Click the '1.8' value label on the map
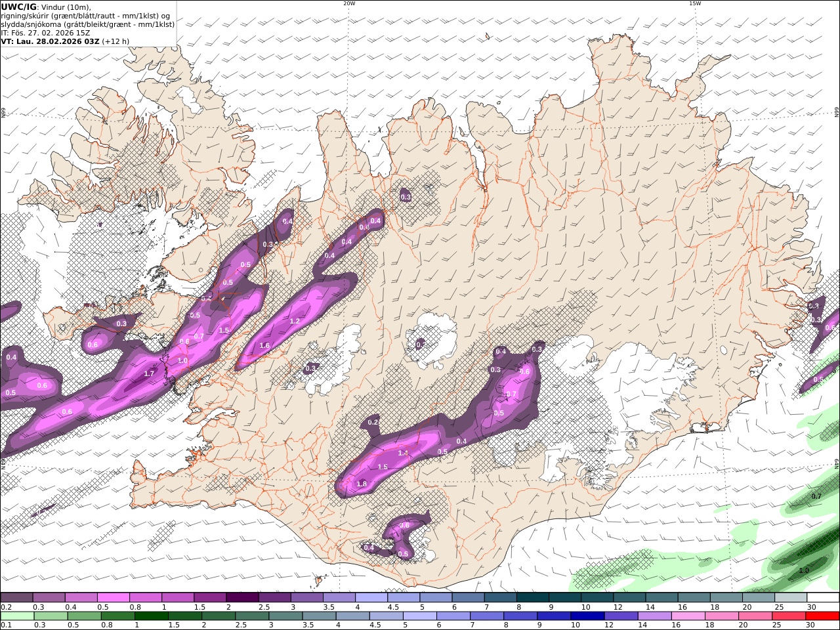Viewport: 840px width, 630px height. coord(362,484)
